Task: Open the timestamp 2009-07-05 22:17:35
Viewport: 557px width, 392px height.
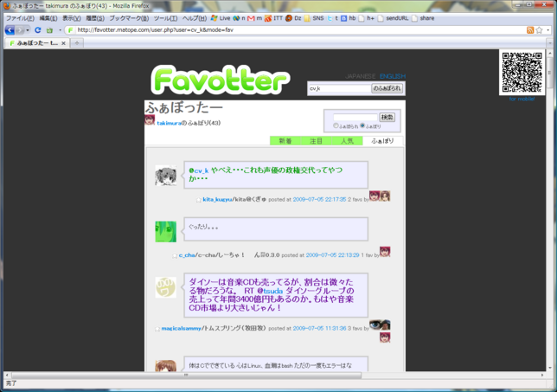Action: click(x=319, y=199)
